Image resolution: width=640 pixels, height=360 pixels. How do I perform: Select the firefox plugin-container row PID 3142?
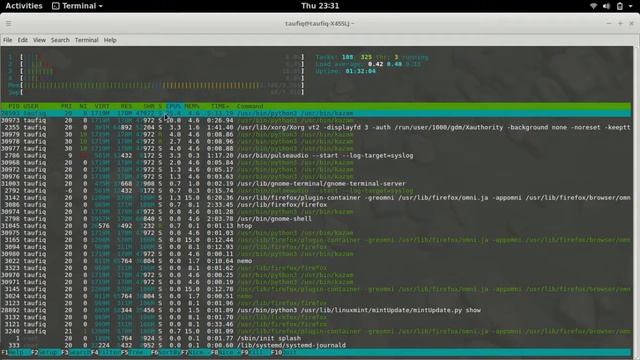(x=316, y=198)
